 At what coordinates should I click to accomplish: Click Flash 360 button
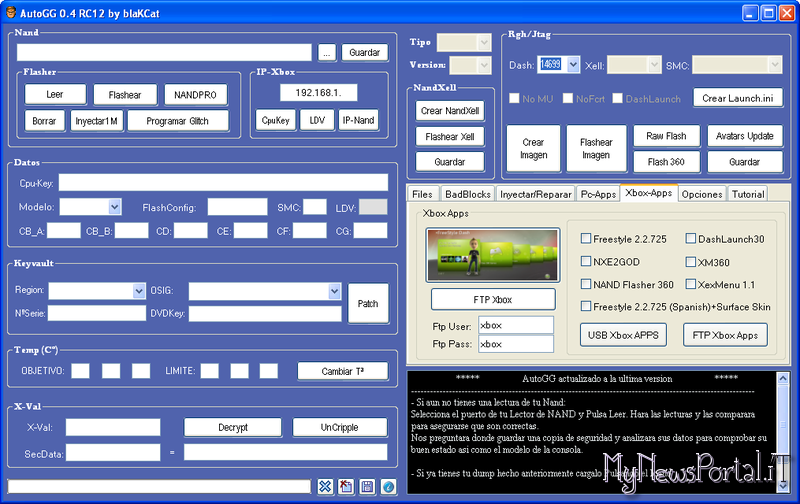pos(666,162)
